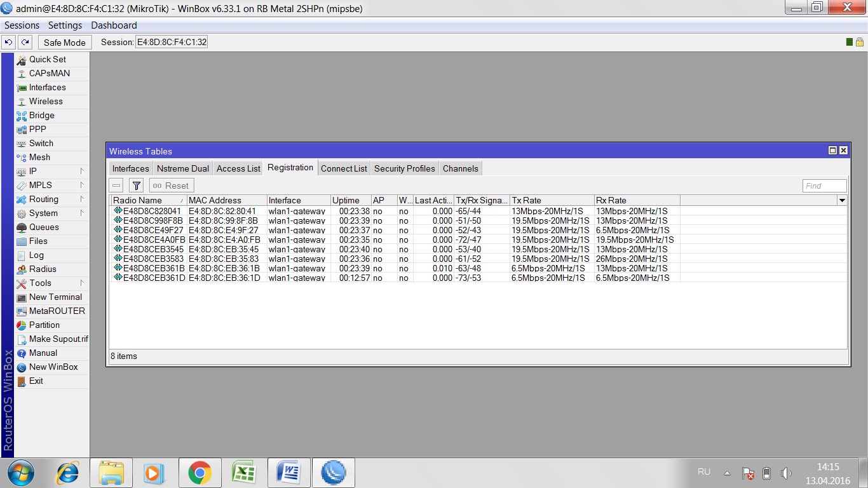The width and height of the screenshot is (868, 488).
Task: Select MAC address E4:8D:8C:E4:A0:FB
Action: pyautogui.click(x=224, y=240)
